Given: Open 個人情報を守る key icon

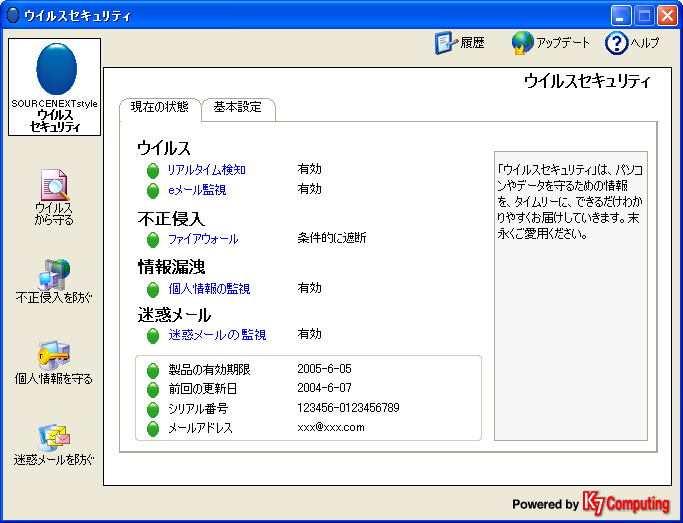Looking at the screenshot, I should click(54, 355).
